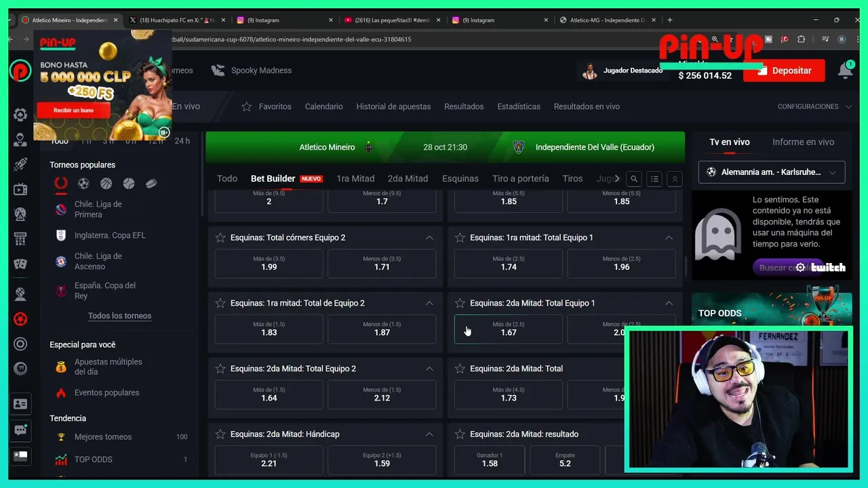
Task: Favorite Esquinas: Total córners Equipo 2 star
Action: pos(220,237)
